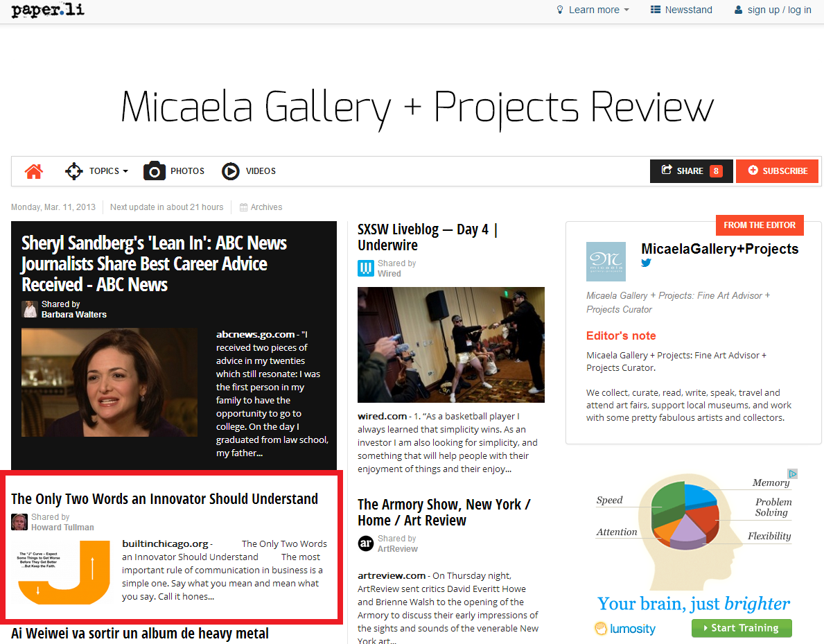The width and height of the screenshot is (824, 644).
Task: Open SXSW Liveblog Day 4 headline
Action: pyautogui.click(x=428, y=237)
